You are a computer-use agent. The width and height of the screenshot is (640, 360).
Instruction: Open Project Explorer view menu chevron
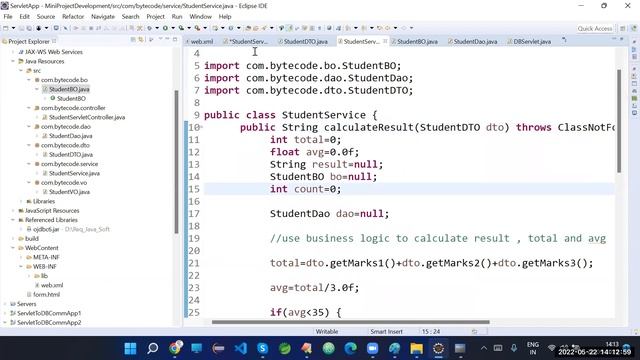(x=160, y=39)
